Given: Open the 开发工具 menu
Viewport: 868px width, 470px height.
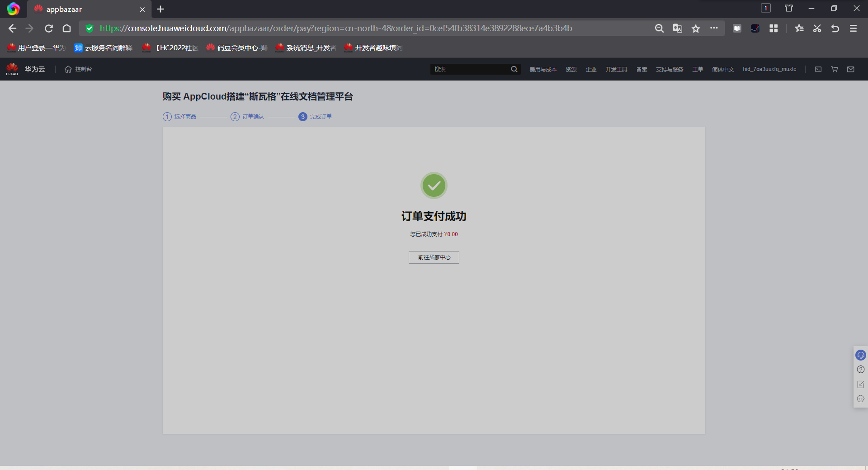Looking at the screenshot, I should 616,70.
